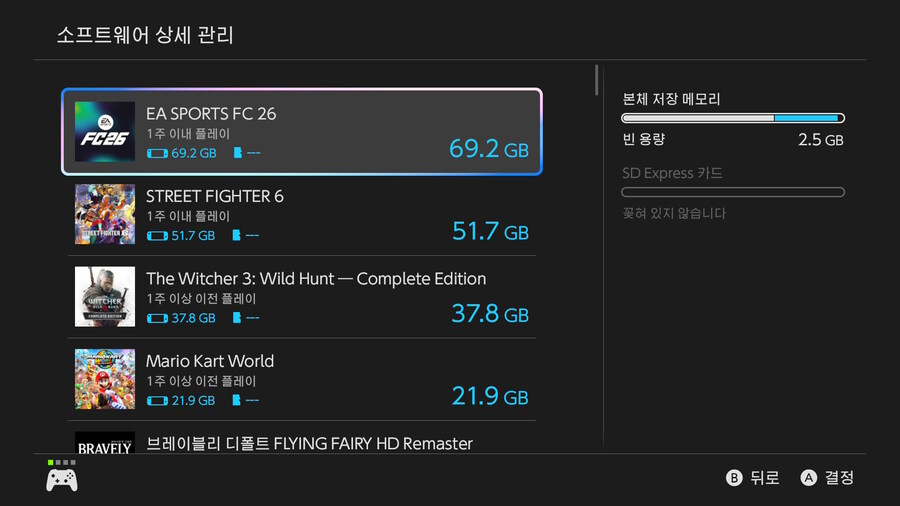Choose the Mario Kart World title
Screen dimensions: 900x506
coord(210,360)
